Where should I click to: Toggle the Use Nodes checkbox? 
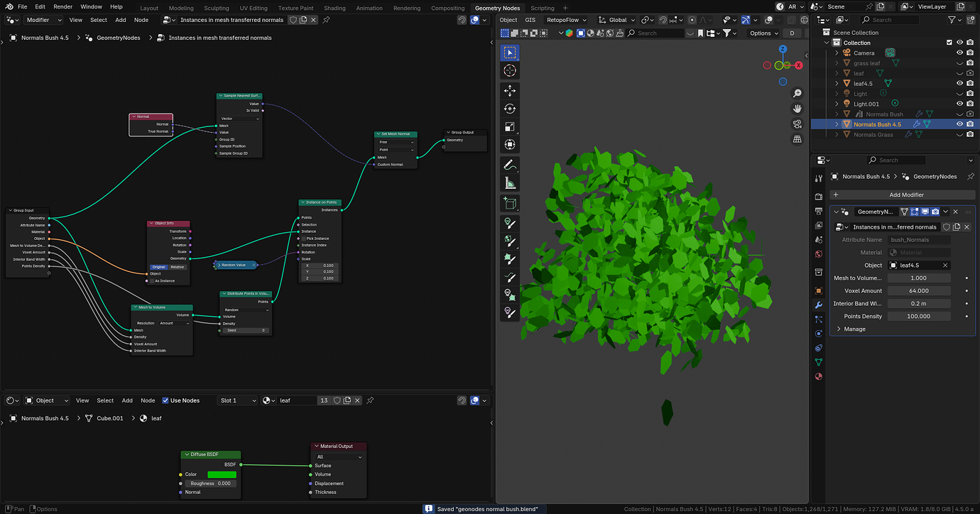pyautogui.click(x=165, y=400)
